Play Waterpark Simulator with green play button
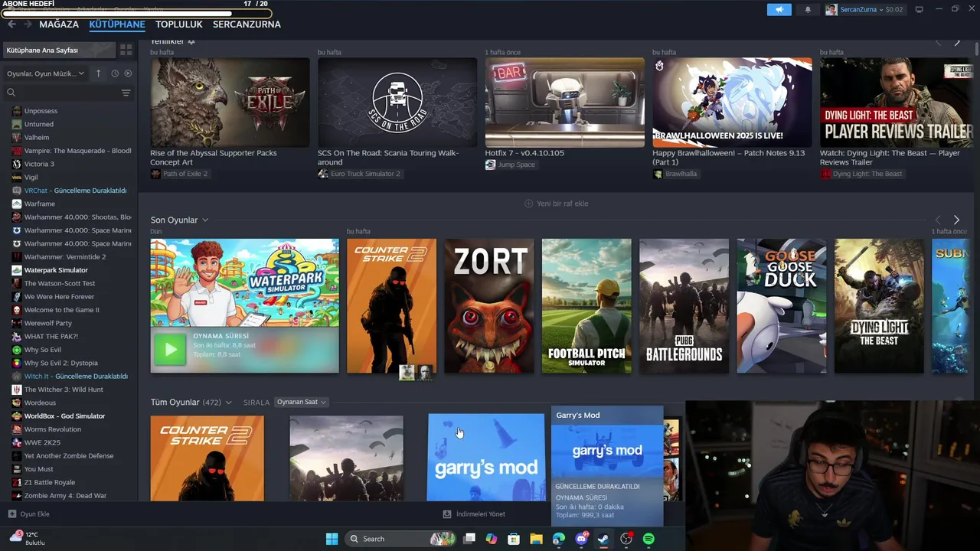 [170, 350]
